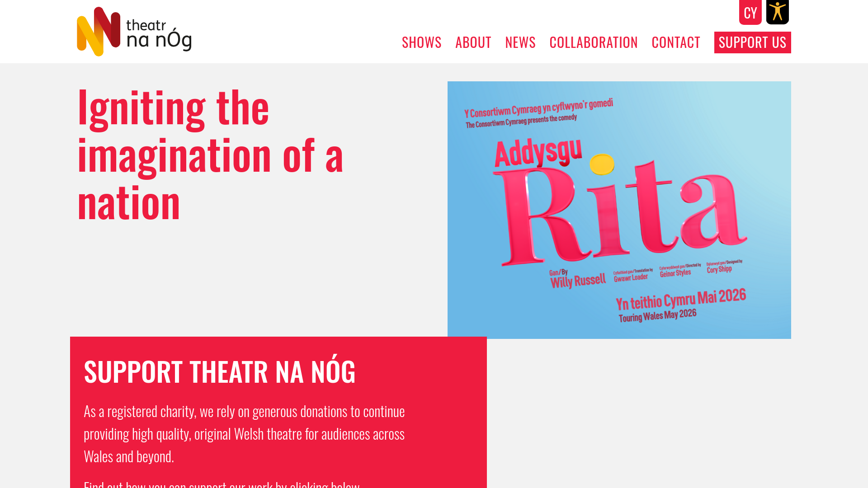The height and width of the screenshot is (488, 868).
Task: Open the Contact page
Action: [x=675, y=42]
